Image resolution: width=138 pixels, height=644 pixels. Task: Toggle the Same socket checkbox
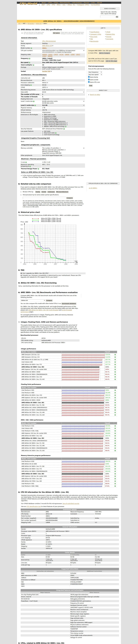(x=89, y=80)
